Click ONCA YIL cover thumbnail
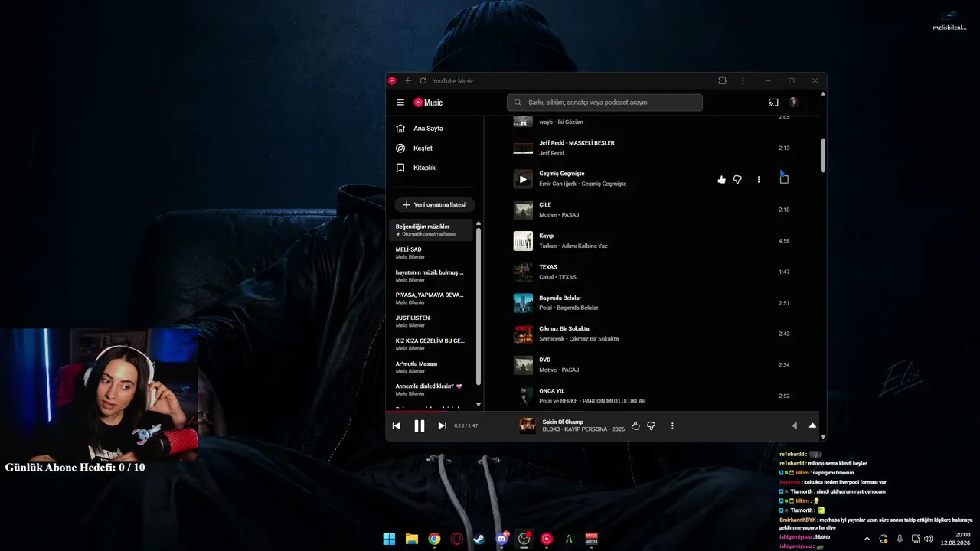Image resolution: width=980 pixels, height=551 pixels. point(523,396)
